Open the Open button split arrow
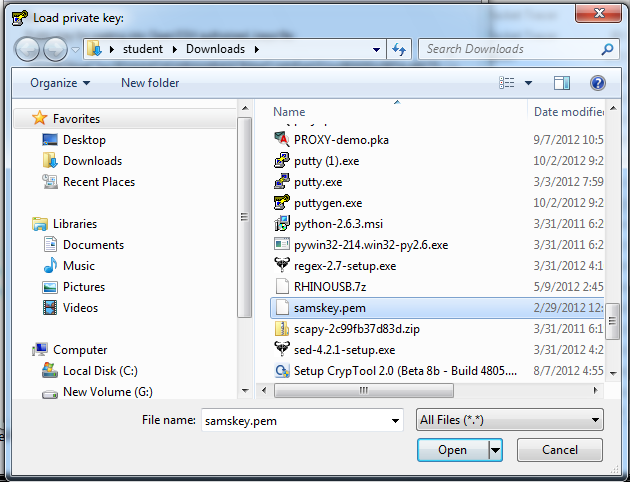 point(495,450)
